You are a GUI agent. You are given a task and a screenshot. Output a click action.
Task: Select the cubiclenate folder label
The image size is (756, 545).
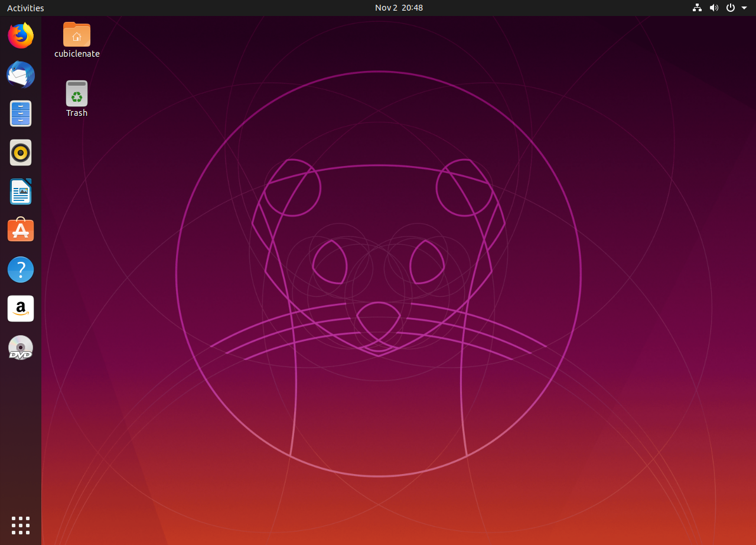pos(77,53)
